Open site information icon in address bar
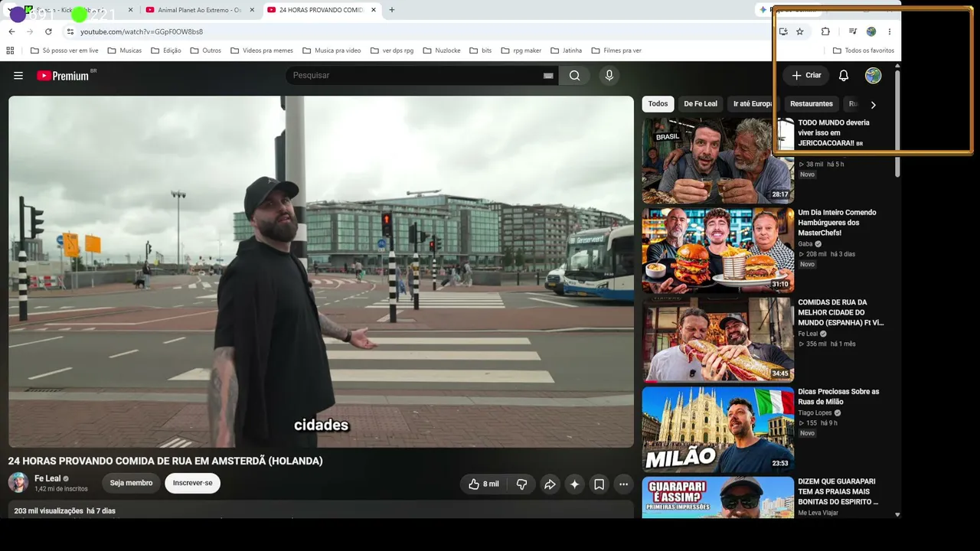980x551 pixels. [x=70, y=31]
